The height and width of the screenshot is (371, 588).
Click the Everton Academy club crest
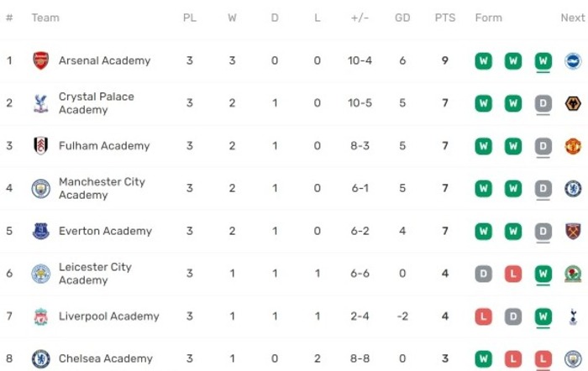pos(41,231)
